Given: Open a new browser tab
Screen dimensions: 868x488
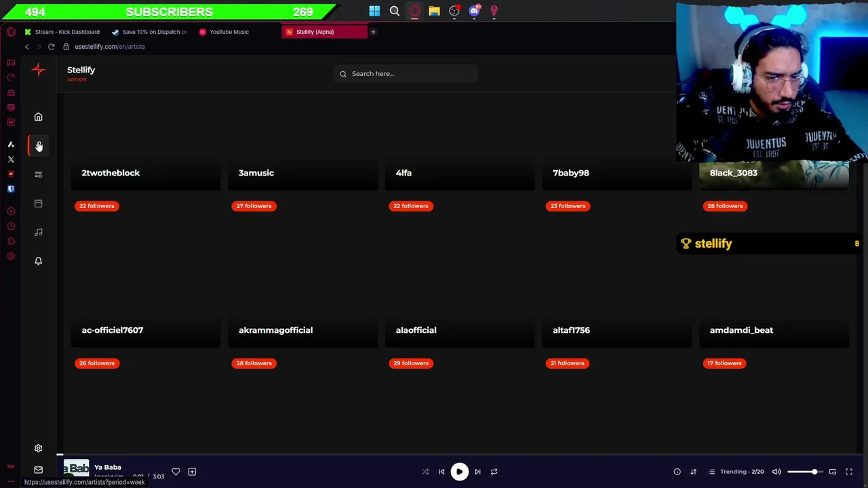Looking at the screenshot, I should click(x=373, y=32).
